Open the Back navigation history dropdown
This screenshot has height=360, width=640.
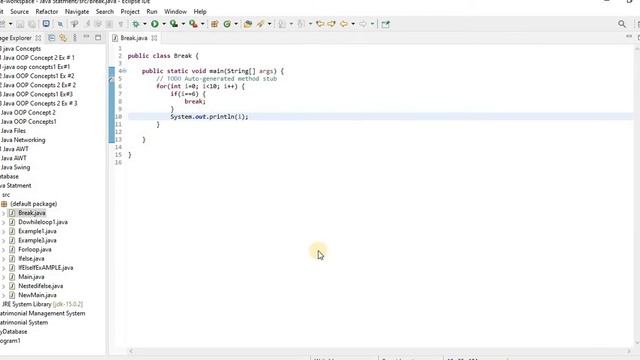point(353,24)
